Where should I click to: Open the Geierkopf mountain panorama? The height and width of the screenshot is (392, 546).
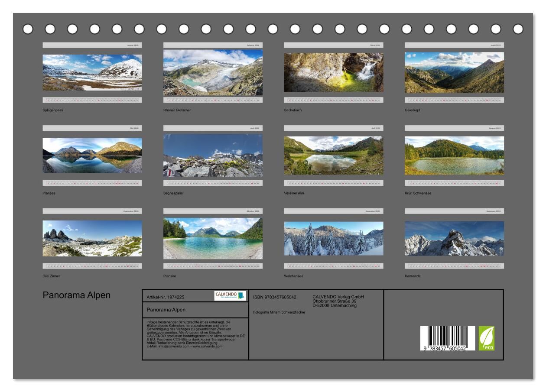point(454,72)
